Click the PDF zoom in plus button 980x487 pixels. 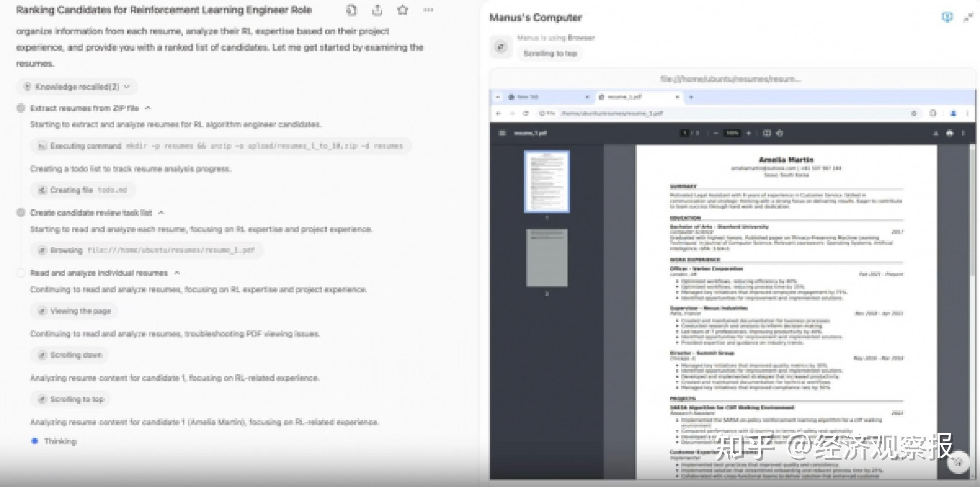(x=748, y=133)
